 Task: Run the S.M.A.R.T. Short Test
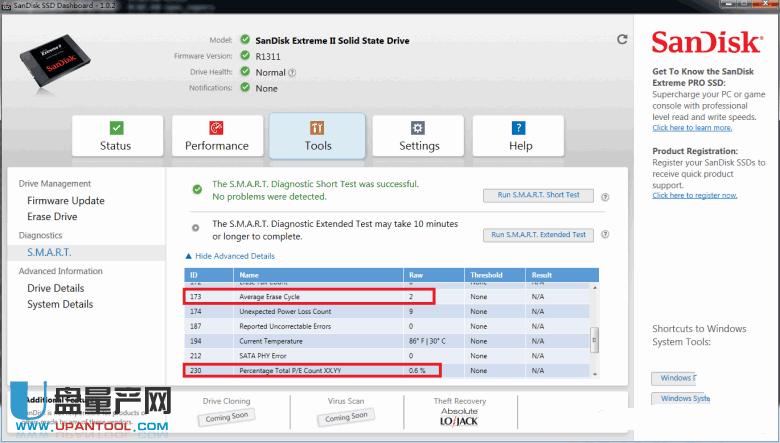(x=538, y=195)
